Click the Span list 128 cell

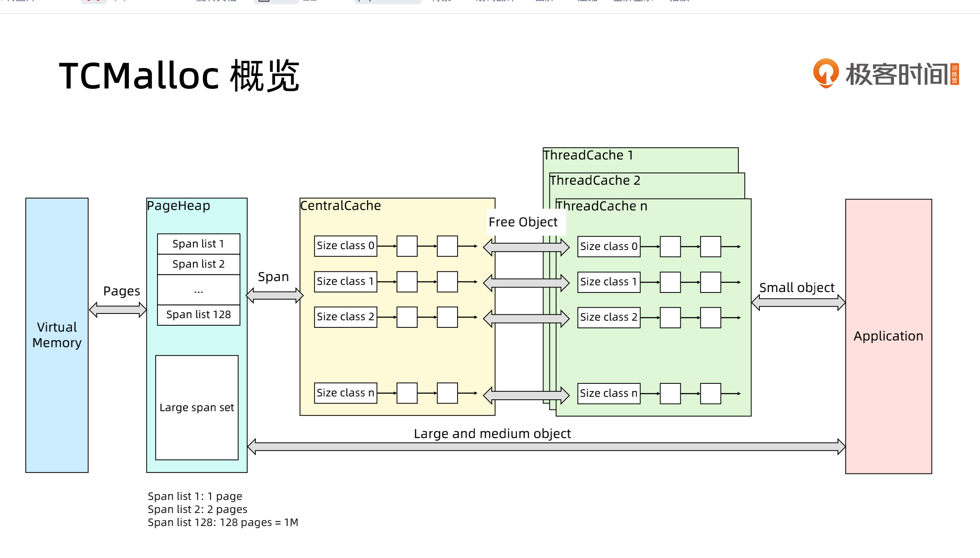coord(198,315)
